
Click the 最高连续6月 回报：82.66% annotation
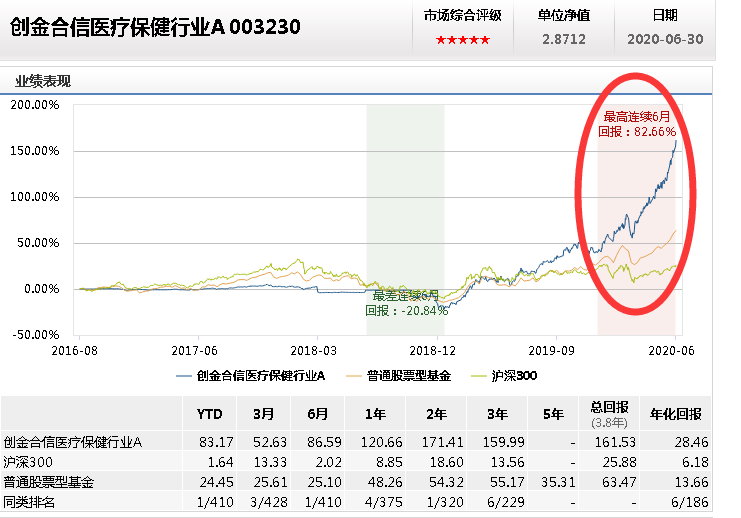point(637,124)
